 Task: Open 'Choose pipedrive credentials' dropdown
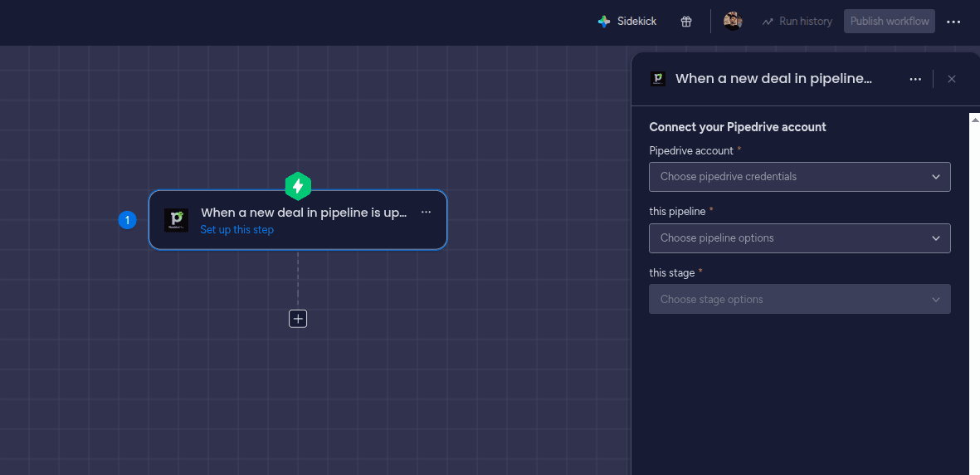[x=800, y=177]
